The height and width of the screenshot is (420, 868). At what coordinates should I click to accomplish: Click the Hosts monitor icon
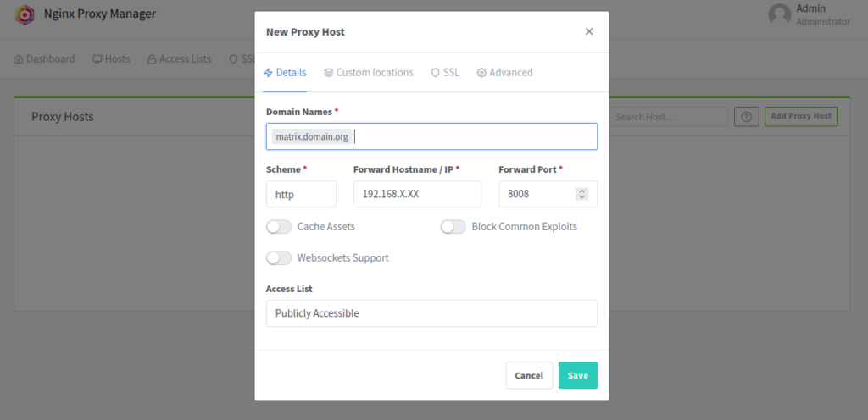click(x=97, y=58)
